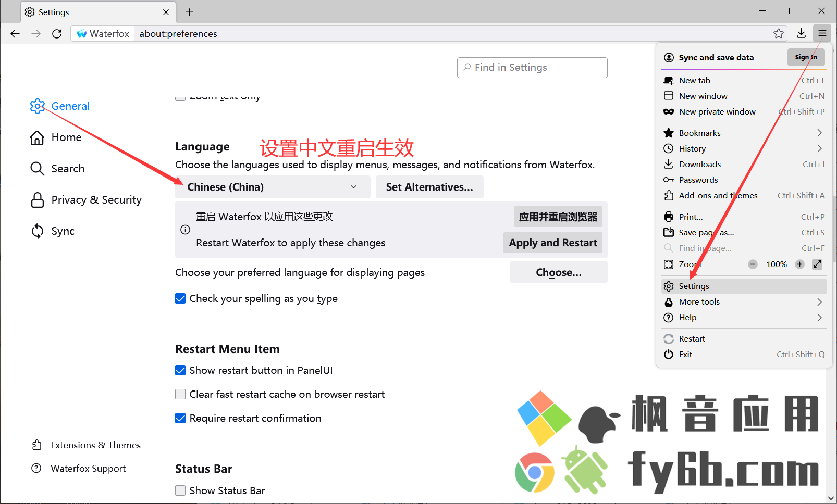Screen dimensions: 837x504
Task: Bookmark this page with the star icon
Action: 779,34
